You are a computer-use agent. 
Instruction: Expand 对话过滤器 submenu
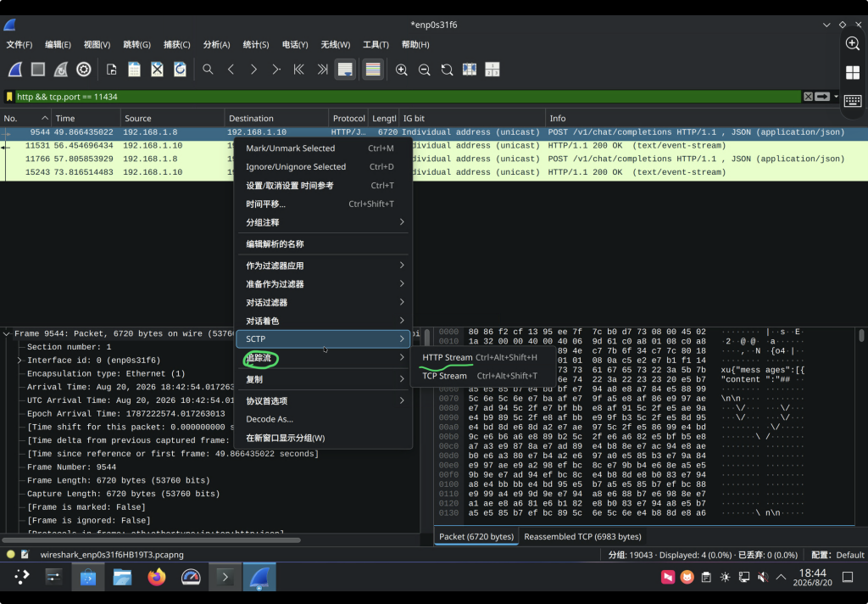[x=324, y=303]
